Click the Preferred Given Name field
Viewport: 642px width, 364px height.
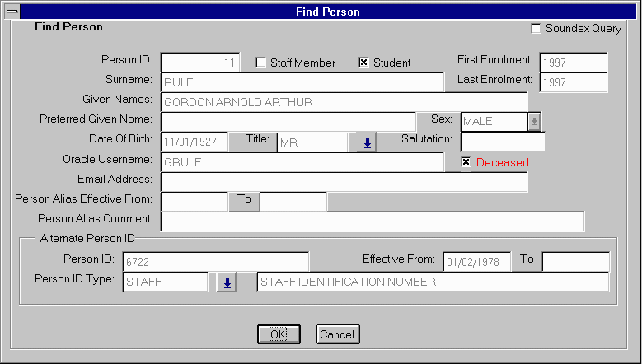pos(288,122)
